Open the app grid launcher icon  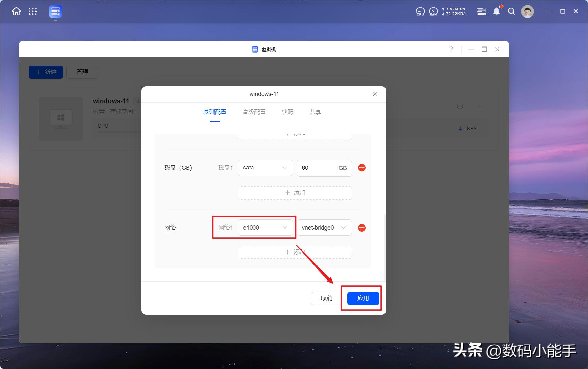click(x=33, y=12)
